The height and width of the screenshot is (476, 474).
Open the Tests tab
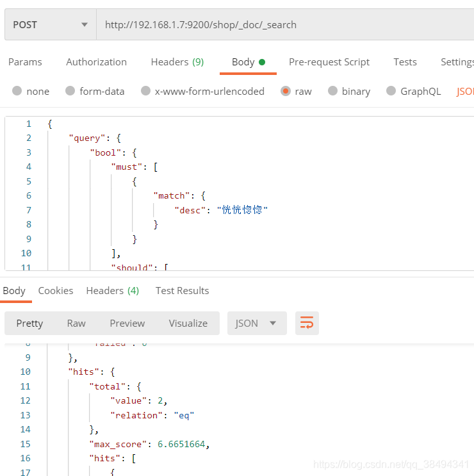pos(405,62)
